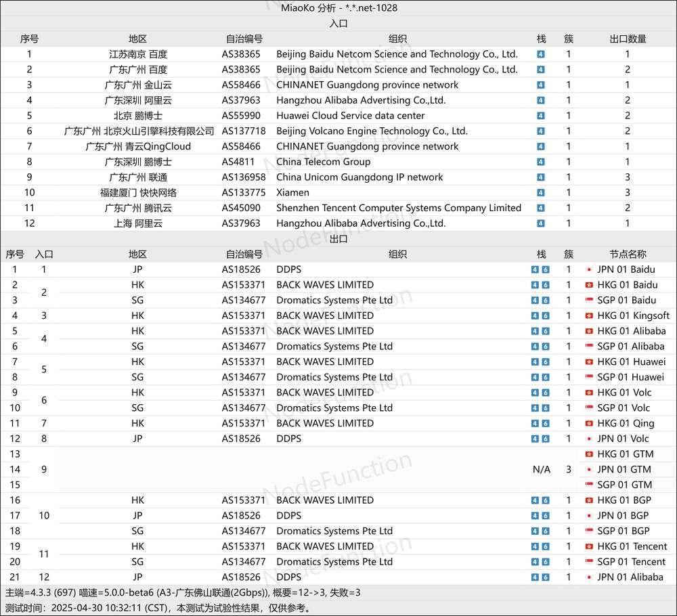The width and height of the screenshot is (677, 616).
Task: Select the AS4811 cell
Action: tap(238, 162)
